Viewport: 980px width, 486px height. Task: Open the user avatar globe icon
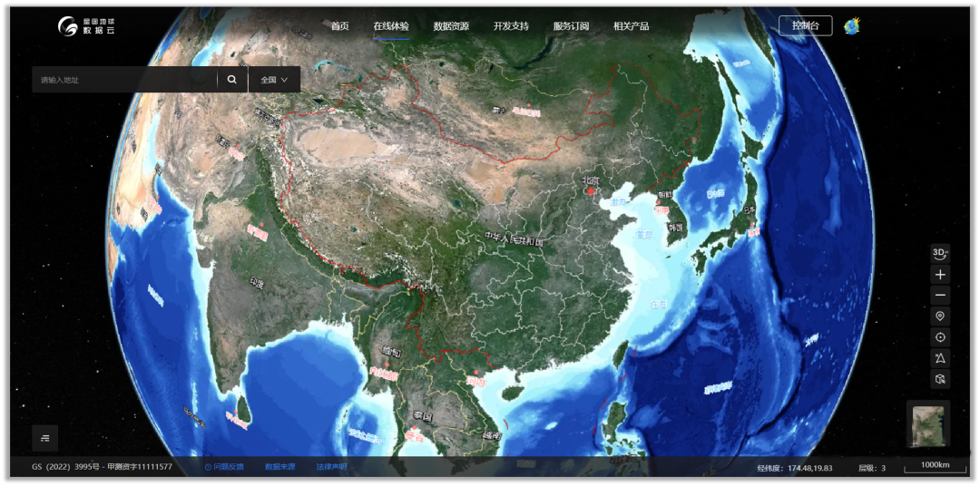(x=851, y=26)
